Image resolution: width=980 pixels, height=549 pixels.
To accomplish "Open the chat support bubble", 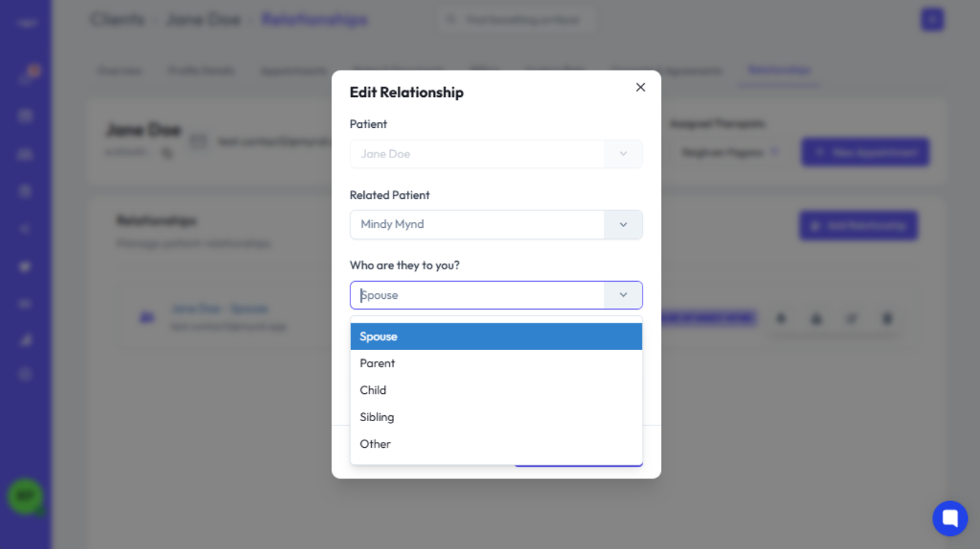I will (x=950, y=518).
